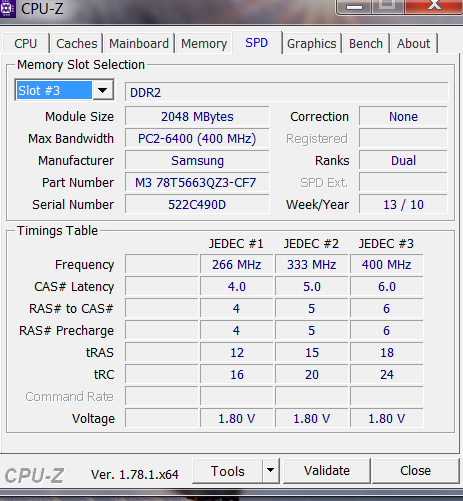463x501 pixels.
Task: Open the Caches tab
Action: [x=77, y=43]
